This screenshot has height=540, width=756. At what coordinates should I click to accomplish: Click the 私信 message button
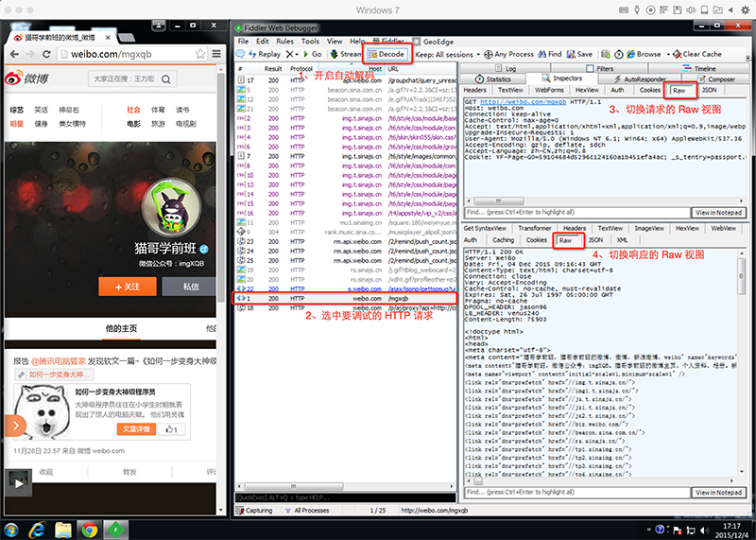tap(190, 287)
